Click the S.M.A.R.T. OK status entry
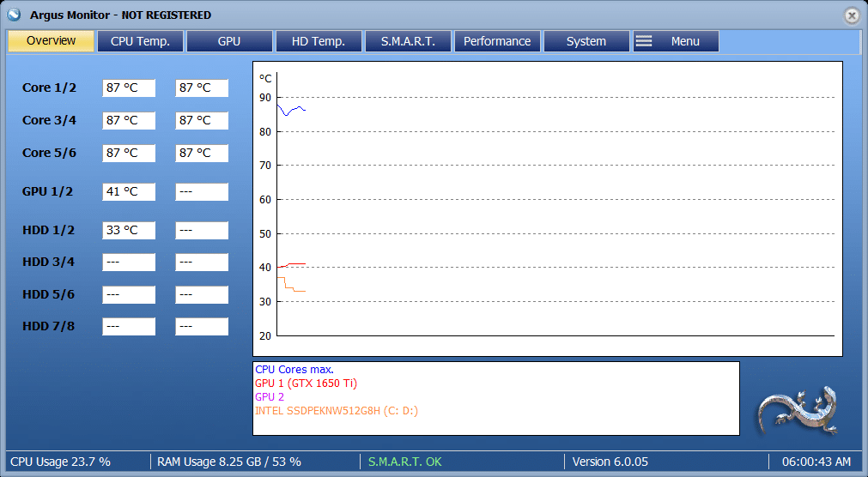 coord(405,462)
